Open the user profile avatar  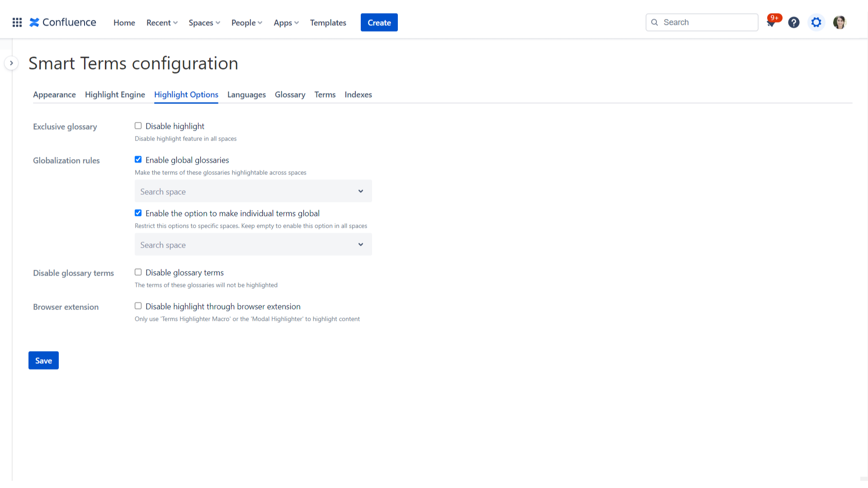[840, 23]
